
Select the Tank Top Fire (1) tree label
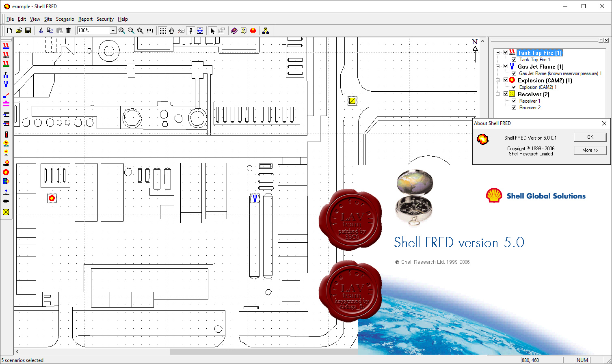[540, 53]
